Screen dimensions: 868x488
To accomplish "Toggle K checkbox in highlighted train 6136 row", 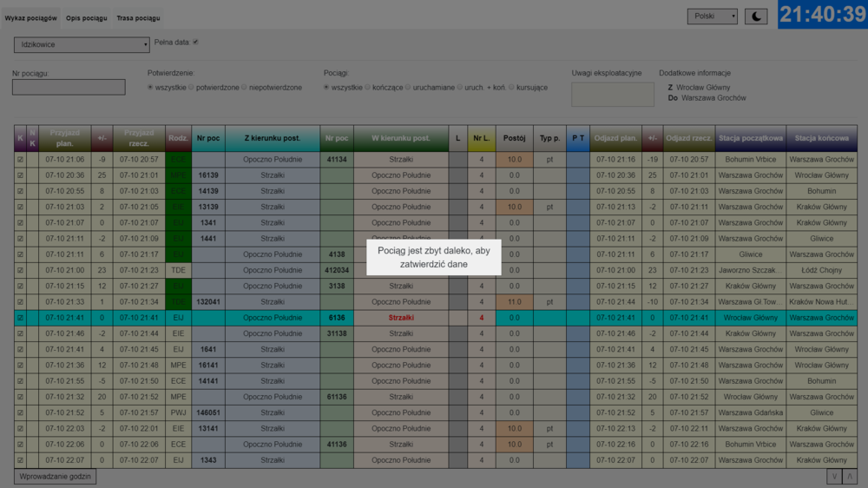I will pyautogui.click(x=20, y=318).
